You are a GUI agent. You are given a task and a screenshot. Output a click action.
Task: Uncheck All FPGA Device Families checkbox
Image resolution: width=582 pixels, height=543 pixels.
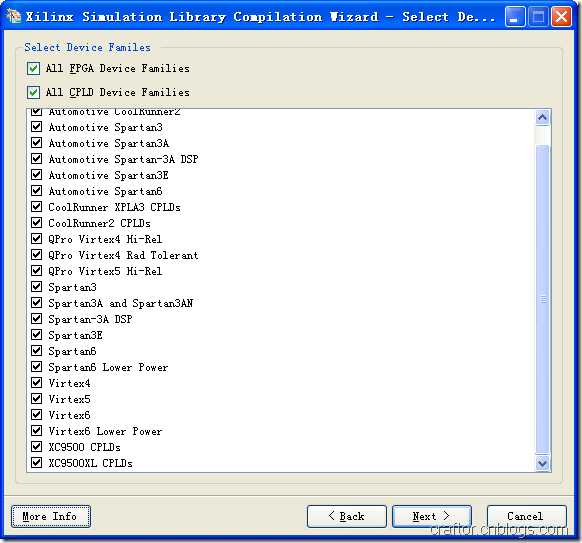(x=33, y=69)
